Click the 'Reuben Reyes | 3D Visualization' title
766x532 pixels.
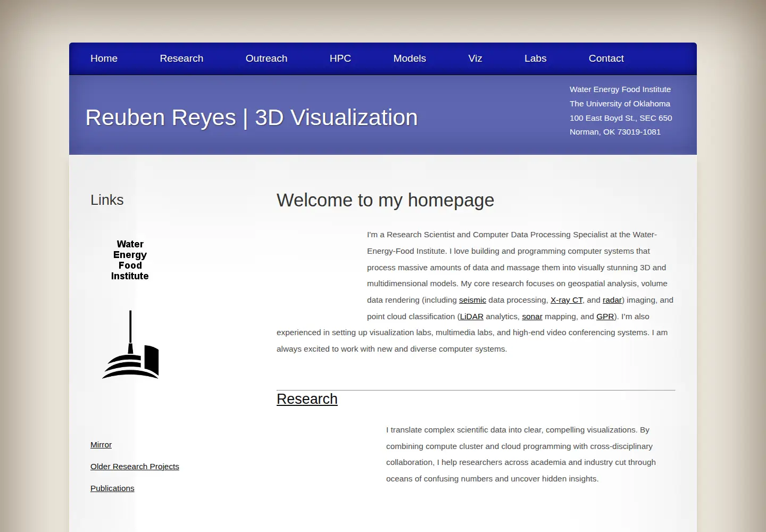click(252, 118)
